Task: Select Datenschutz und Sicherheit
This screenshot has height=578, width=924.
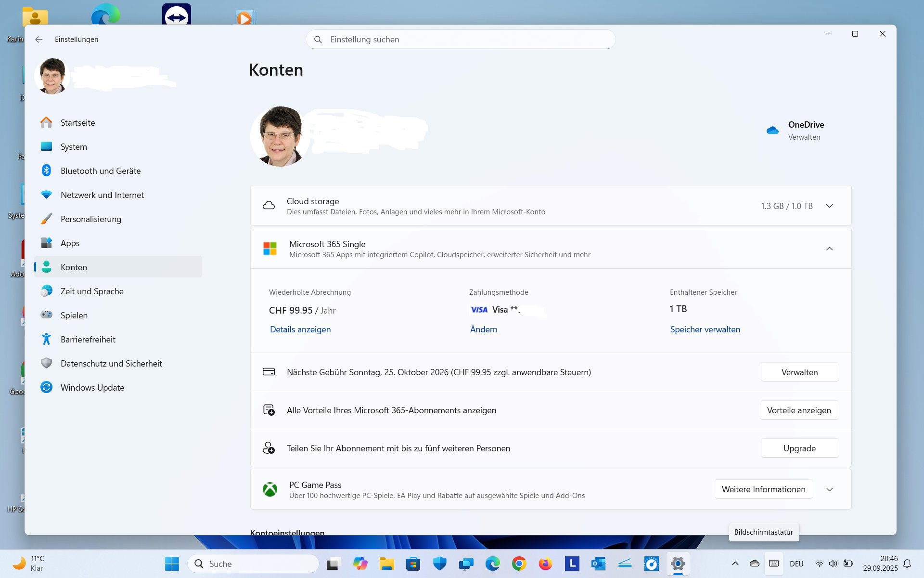Action: 111,363
